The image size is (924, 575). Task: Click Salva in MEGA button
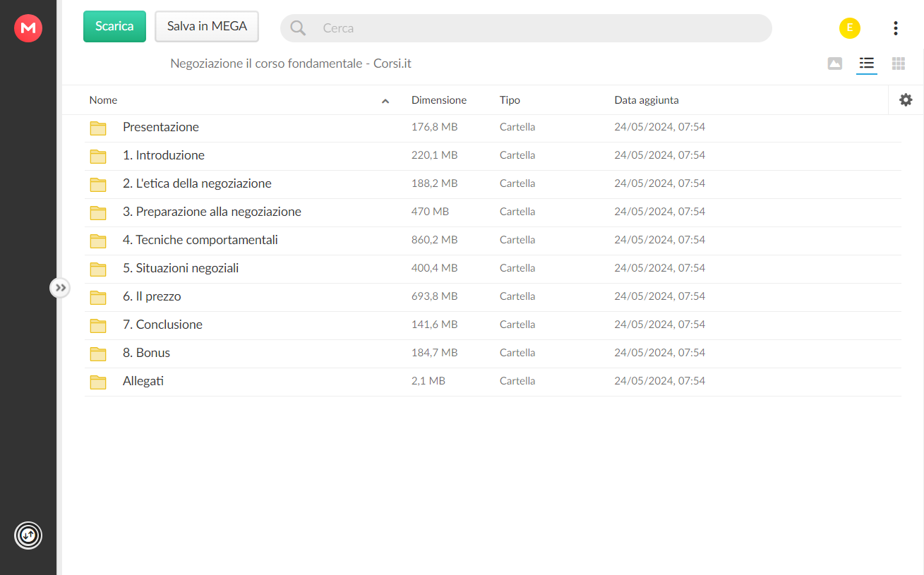click(x=207, y=26)
